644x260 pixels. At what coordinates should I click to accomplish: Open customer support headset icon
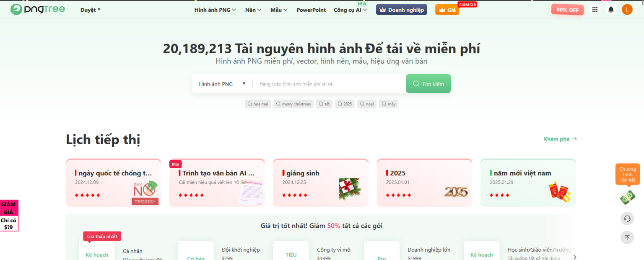click(627, 218)
